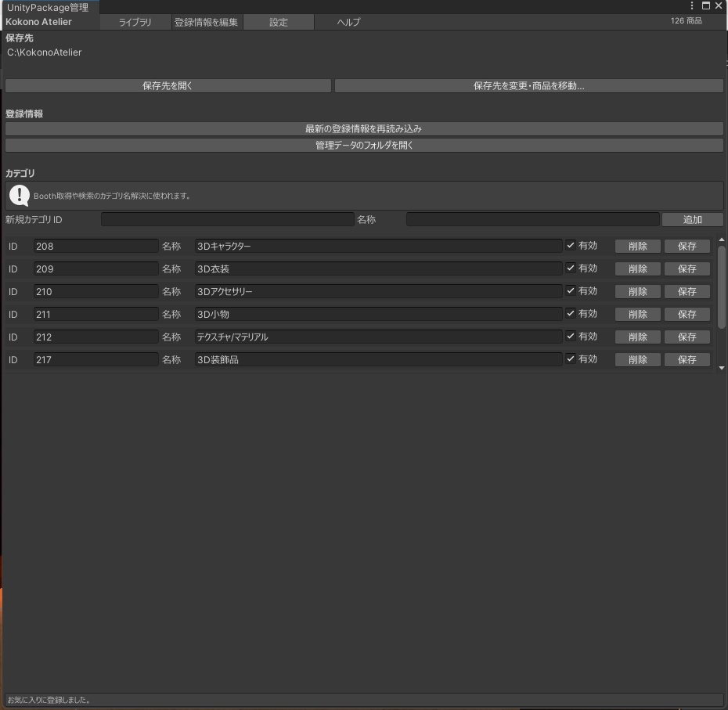Switch to the ライブラリ tab
The image size is (728, 710).
135,22
